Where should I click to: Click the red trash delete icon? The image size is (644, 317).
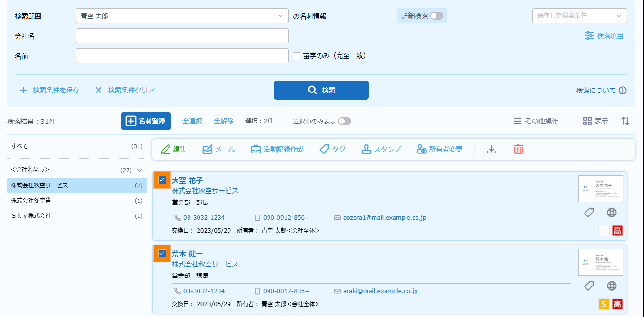[x=518, y=149]
